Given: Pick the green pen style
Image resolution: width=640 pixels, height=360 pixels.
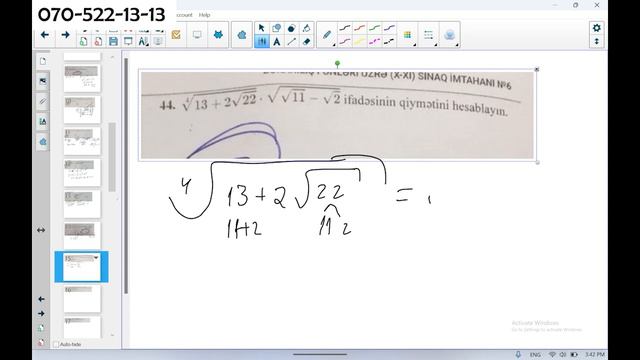Looking at the screenshot, I should click(x=375, y=28).
